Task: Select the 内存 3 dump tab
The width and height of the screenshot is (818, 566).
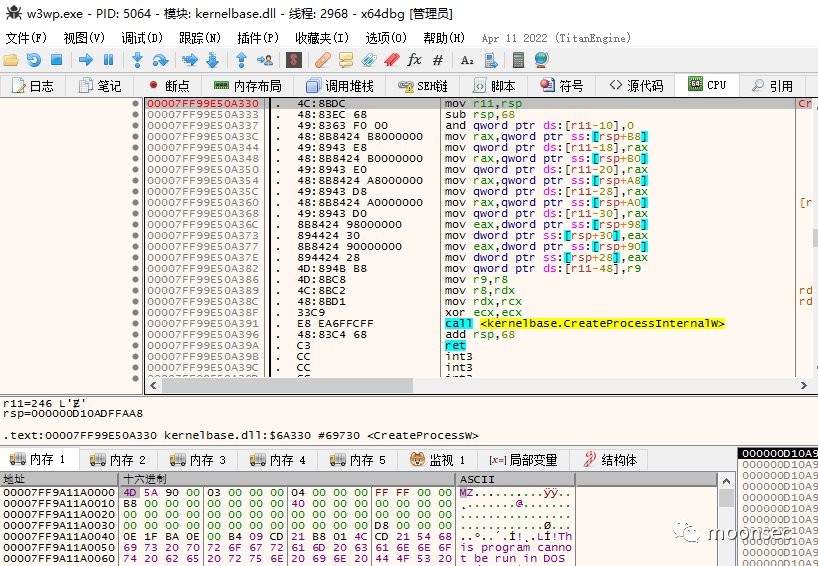Action: pos(197,460)
